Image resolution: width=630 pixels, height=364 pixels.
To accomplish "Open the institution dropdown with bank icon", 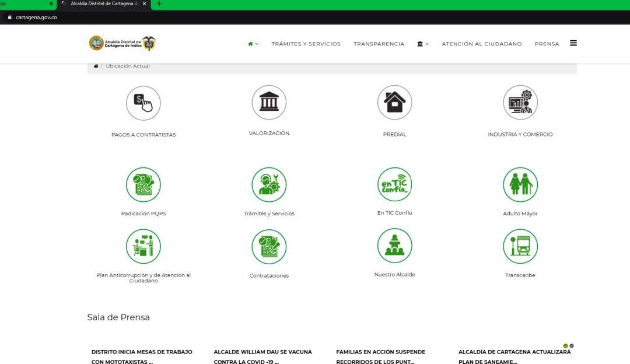I will pyautogui.click(x=422, y=44).
